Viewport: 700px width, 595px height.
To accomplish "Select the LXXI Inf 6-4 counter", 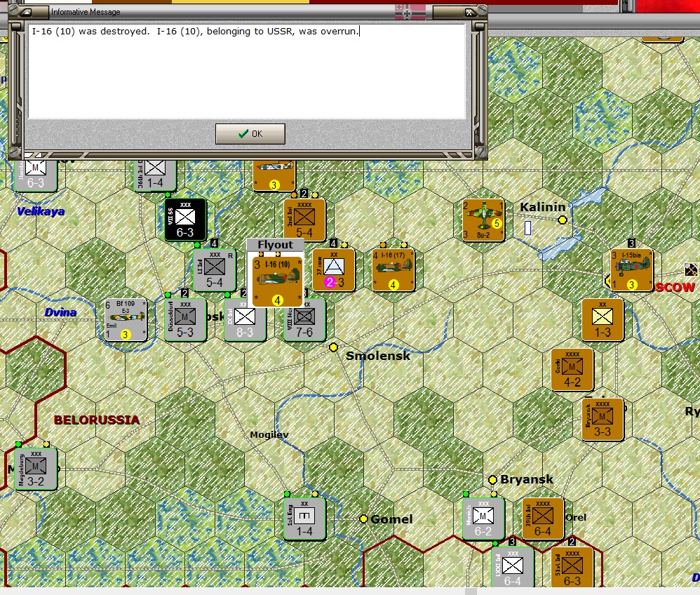I will (513, 567).
